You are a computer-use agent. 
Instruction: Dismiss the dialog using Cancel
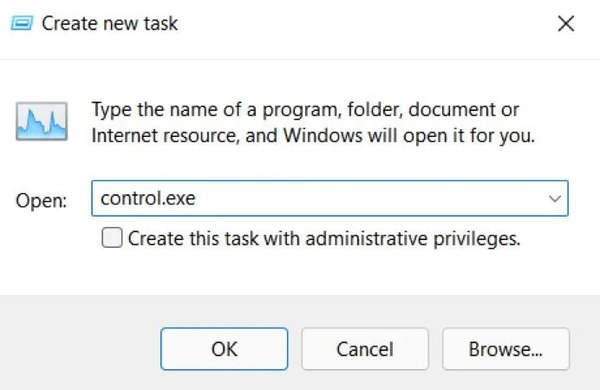(365, 349)
